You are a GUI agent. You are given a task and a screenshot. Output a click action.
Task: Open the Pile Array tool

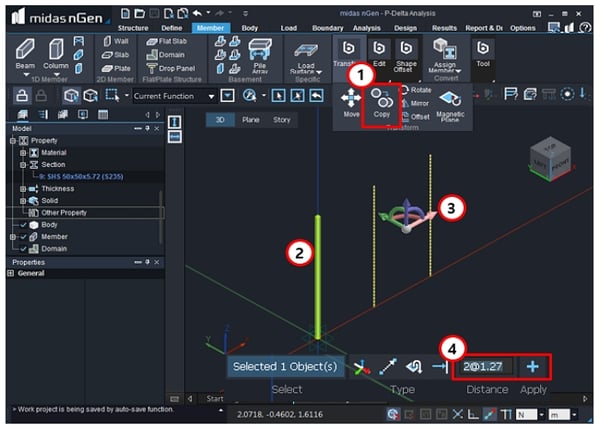(x=260, y=56)
